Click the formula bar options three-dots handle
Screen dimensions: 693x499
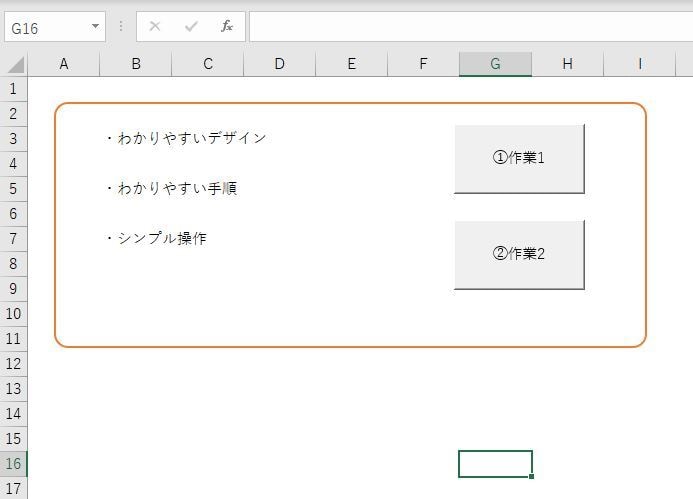(121, 27)
